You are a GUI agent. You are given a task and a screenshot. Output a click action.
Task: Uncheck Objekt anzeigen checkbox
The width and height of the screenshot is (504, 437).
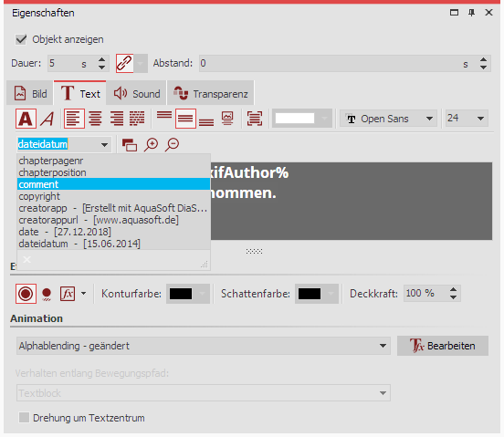pyautogui.click(x=21, y=39)
